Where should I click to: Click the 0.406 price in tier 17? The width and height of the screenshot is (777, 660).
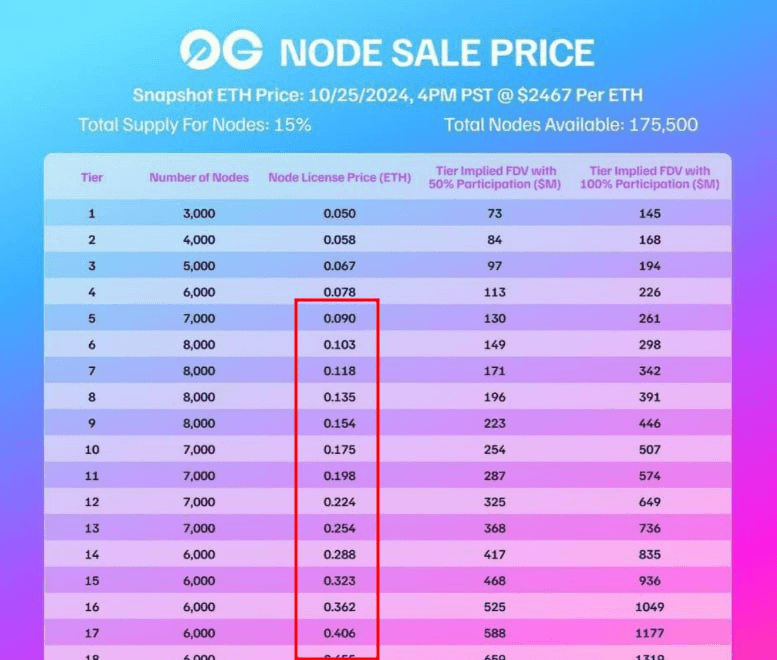pos(339,633)
